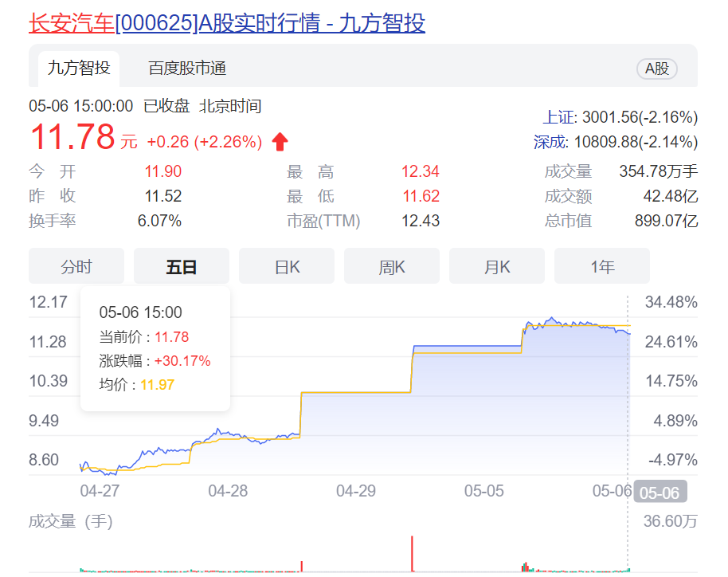Select the 五日 chart tab

coord(182,266)
